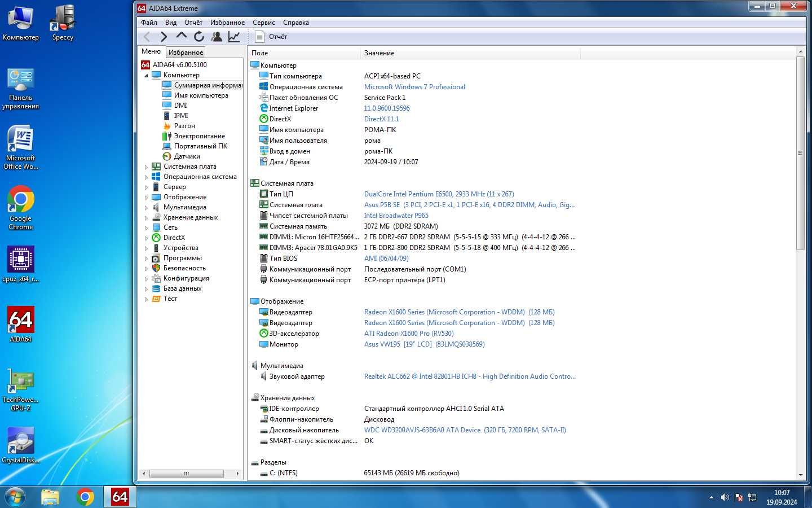Expand the Операционная система tree node
Viewport: 812px width, 508px height.
coord(146,177)
